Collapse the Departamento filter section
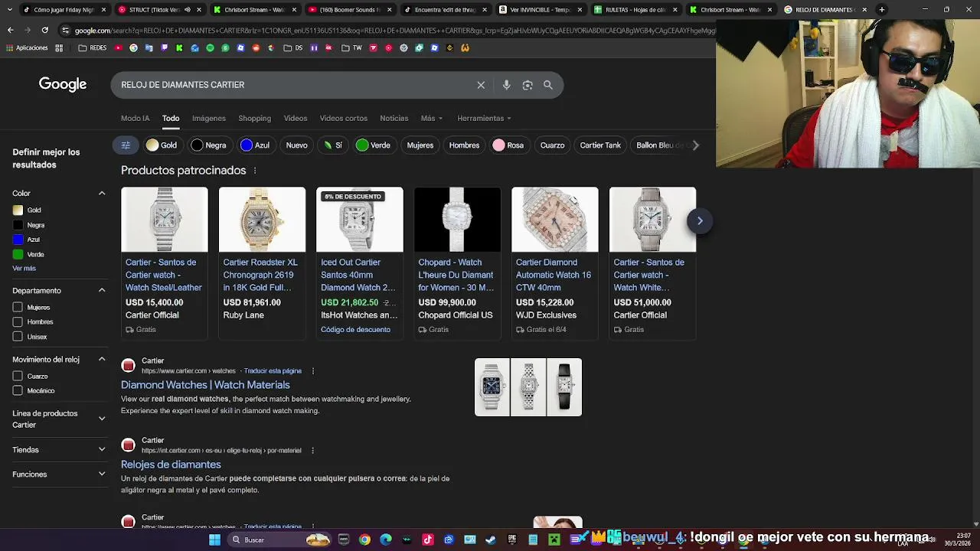This screenshot has height=551, width=980. tap(102, 291)
